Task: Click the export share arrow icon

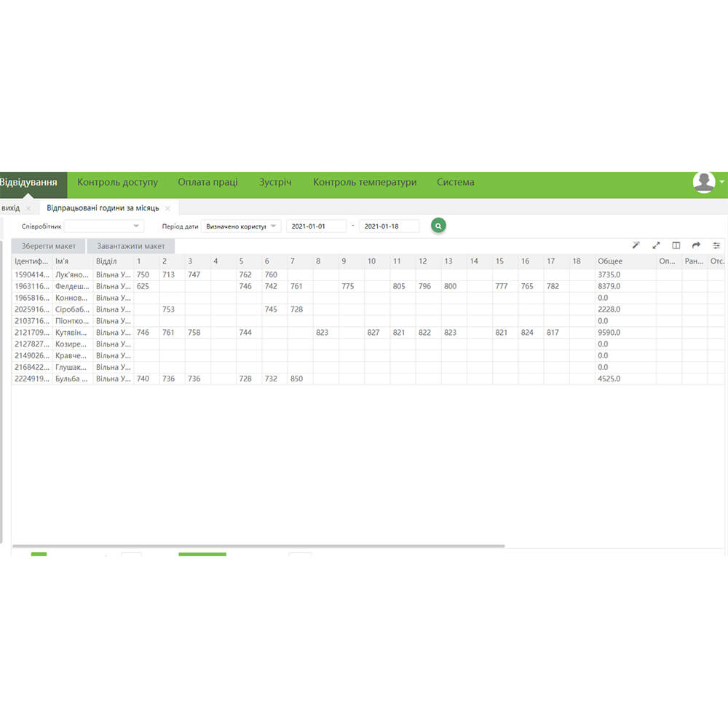Action: pos(696,245)
